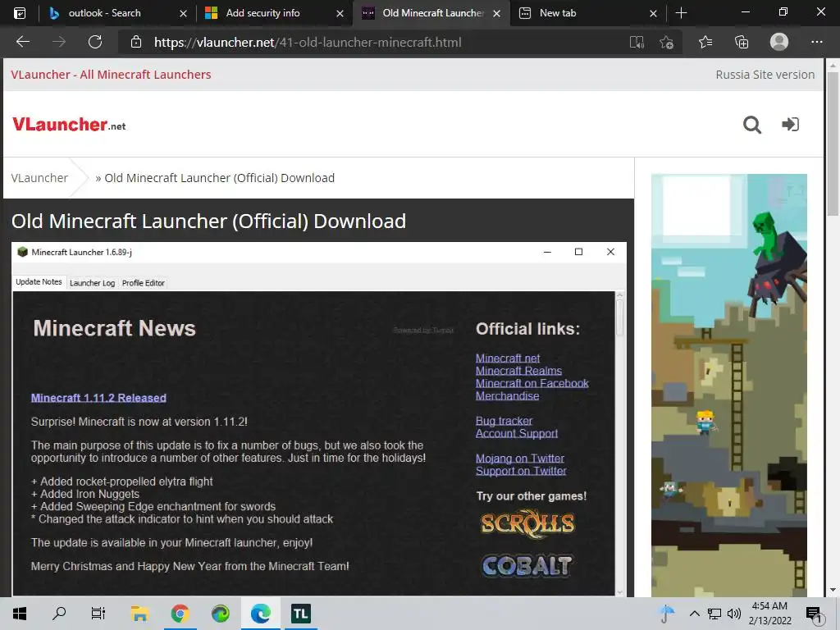Open volume speaker tray icon
Image resolution: width=840 pixels, height=630 pixels.
[734, 614]
